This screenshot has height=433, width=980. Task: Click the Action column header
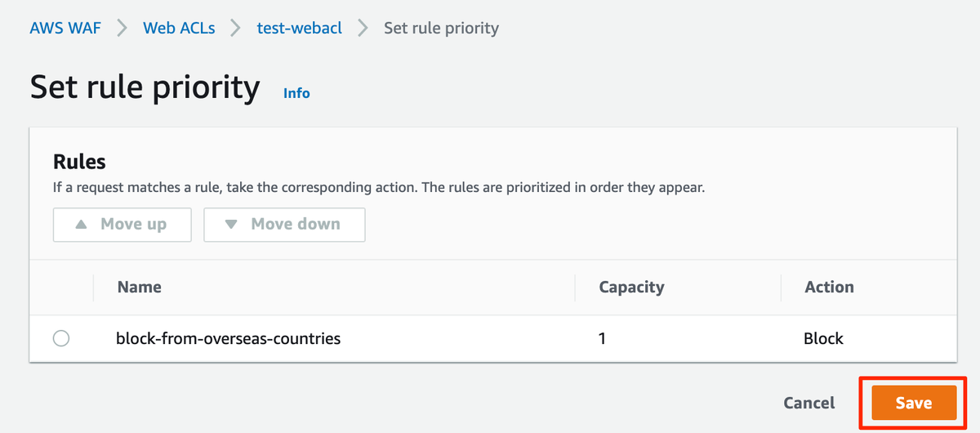[x=829, y=287]
